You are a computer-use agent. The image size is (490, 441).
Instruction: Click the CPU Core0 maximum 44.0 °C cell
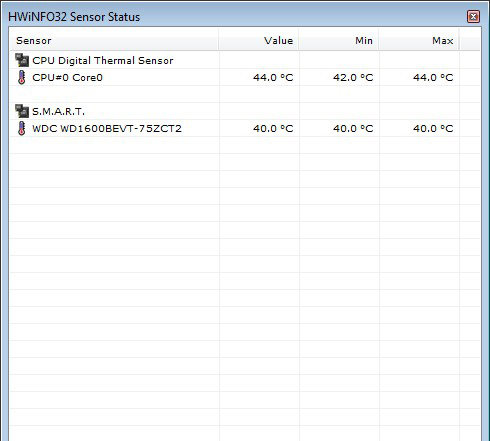click(433, 77)
